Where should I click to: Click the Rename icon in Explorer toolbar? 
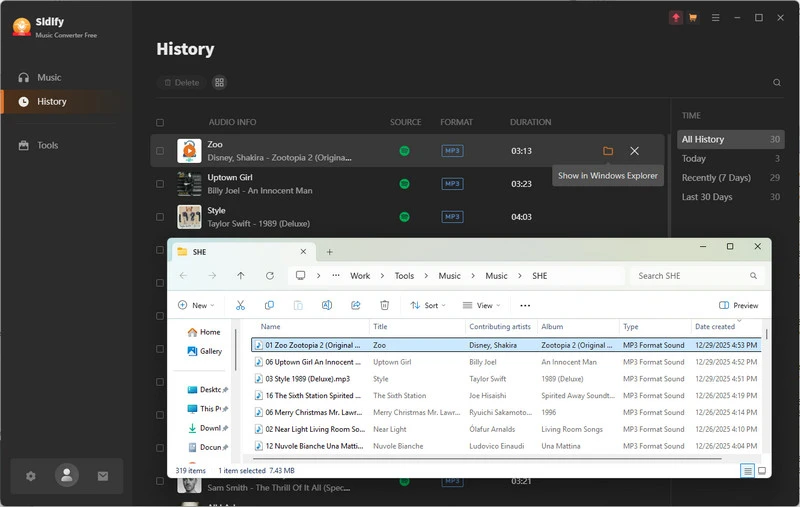327,305
